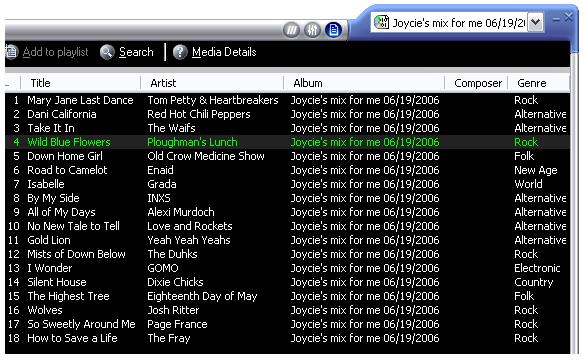Click artist Yeah Yeah Yeahs
The width and height of the screenshot is (583, 360).
[189, 240]
